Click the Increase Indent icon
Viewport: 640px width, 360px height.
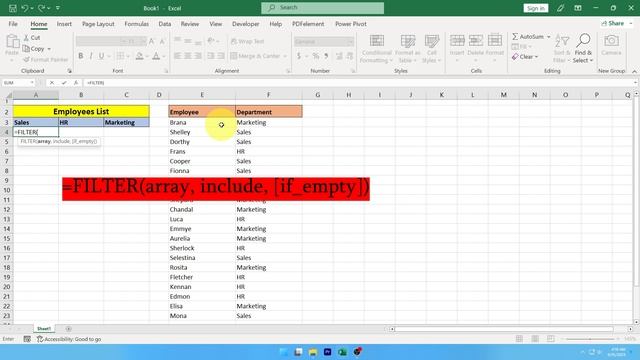(221, 56)
